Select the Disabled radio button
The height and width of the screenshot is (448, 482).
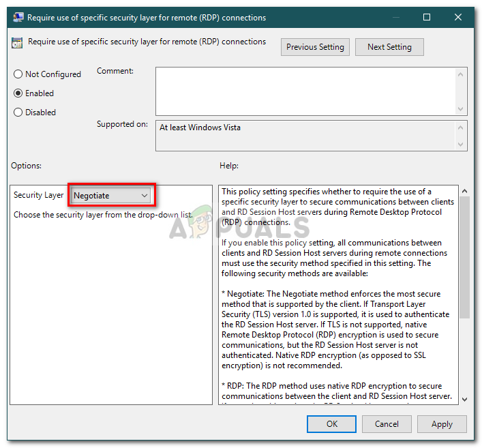pos(18,113)
